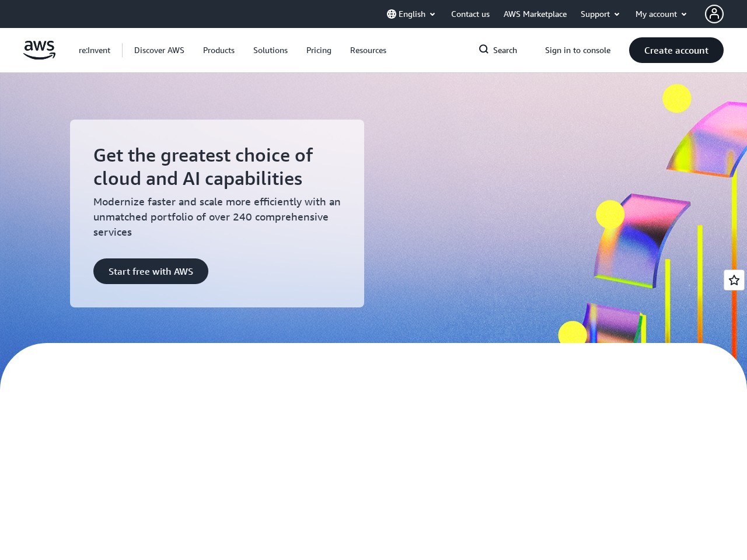Screen dimensions: 747x560
Task: Open the re:Invent nav item
Action: 95,50
